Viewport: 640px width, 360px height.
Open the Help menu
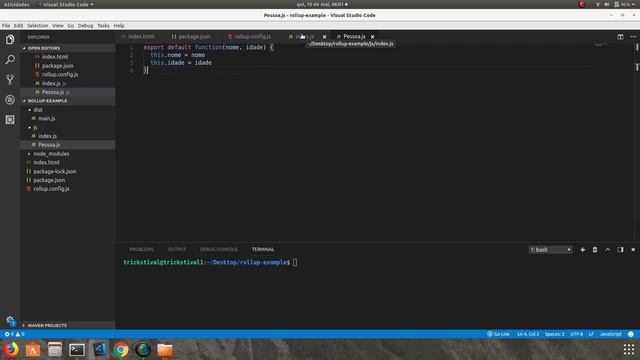coord(119,26)
